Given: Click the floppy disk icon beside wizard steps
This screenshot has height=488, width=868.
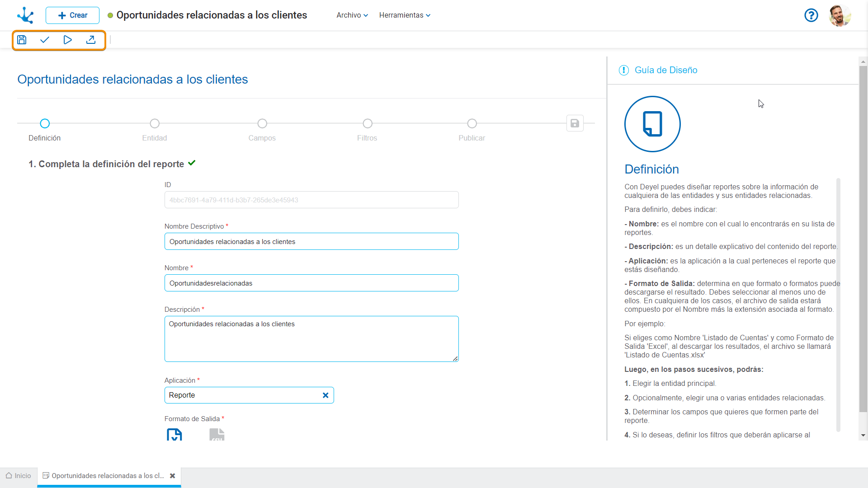Looking at the screenshot, I should click(x=575, y=123).
